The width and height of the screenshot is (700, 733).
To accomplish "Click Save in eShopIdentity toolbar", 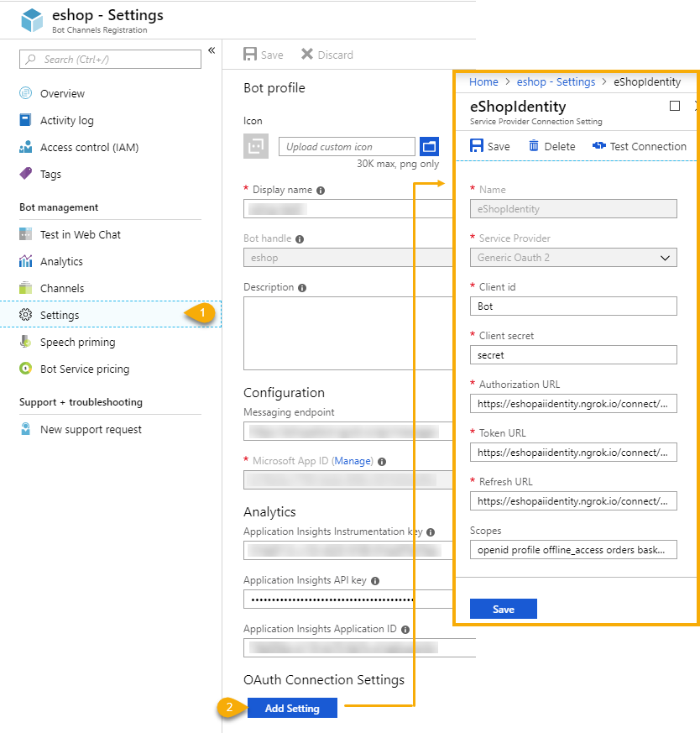I will click(x=489, y=146).
